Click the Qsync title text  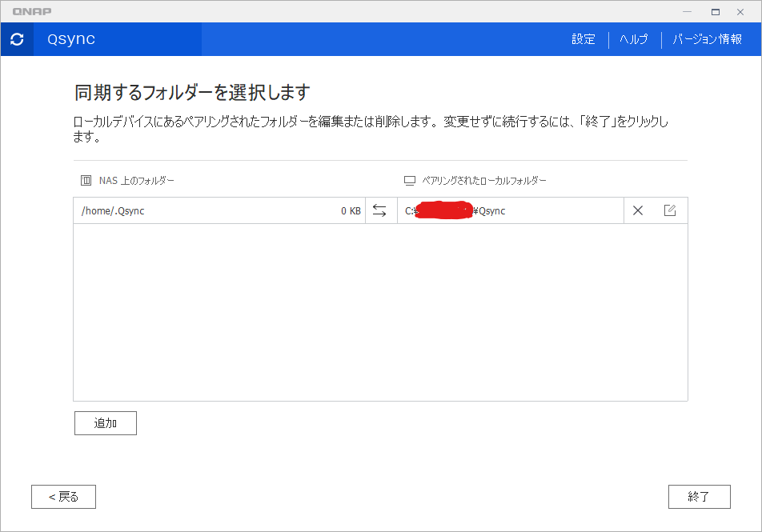click(71, 39)
